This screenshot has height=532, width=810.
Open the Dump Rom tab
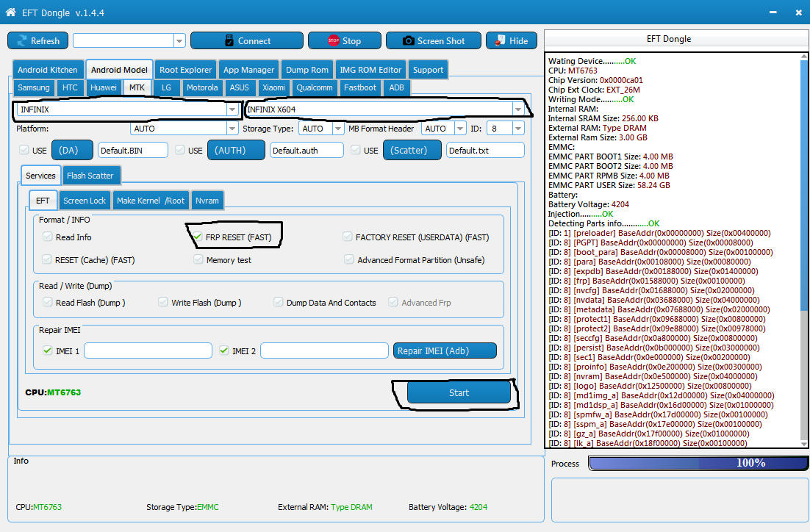307,70
